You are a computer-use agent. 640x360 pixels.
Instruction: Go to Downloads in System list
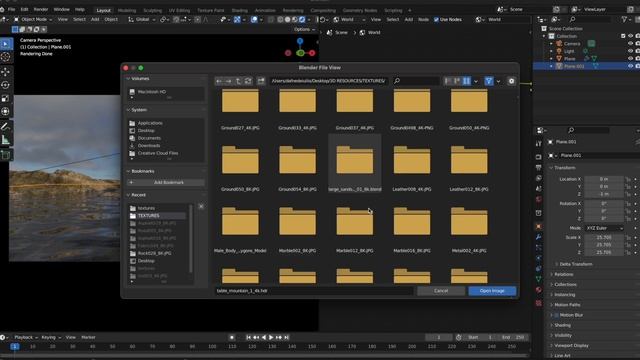tap(149, 145)
